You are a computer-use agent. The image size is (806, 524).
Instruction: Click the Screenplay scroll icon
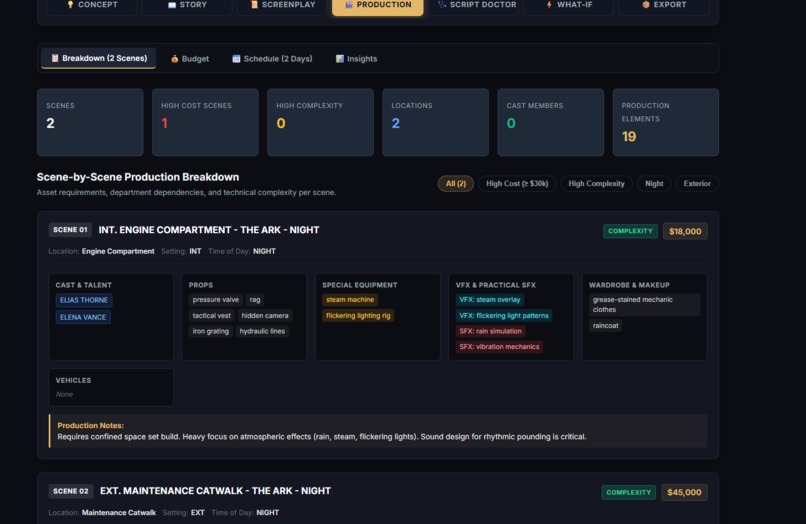(254, 5)
